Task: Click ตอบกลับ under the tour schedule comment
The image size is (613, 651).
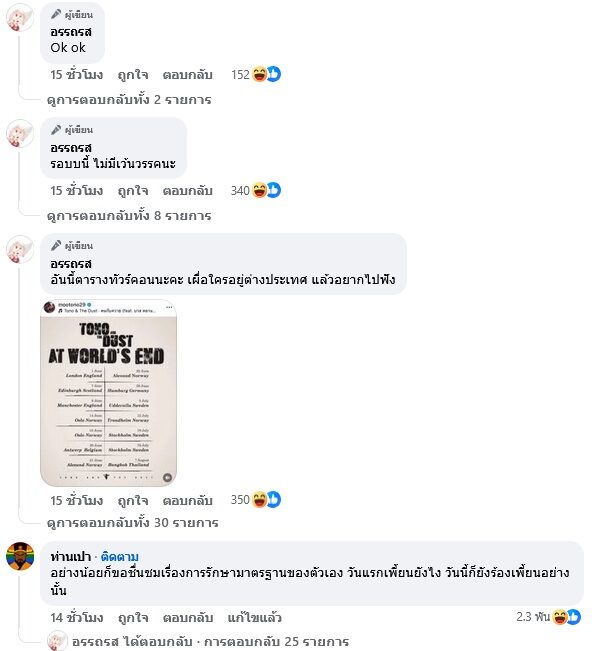Action: click(187, 500)
